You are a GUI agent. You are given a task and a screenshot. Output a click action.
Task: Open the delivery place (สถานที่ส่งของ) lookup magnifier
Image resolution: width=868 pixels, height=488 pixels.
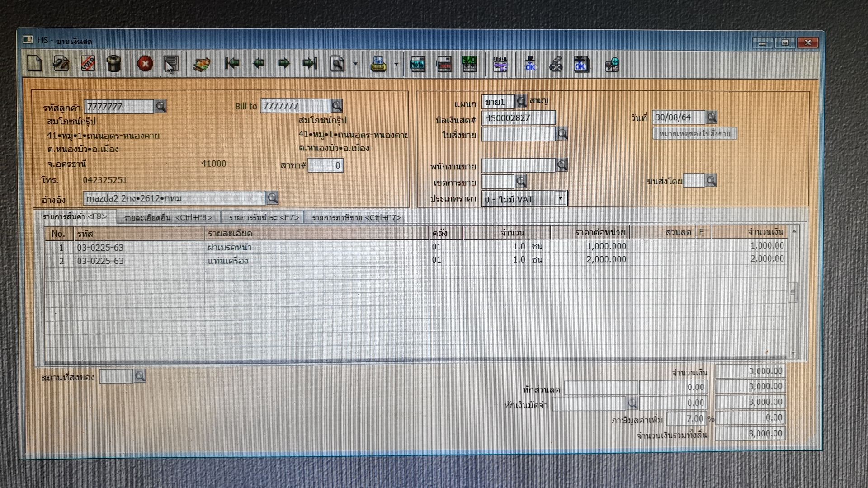(140, 376)
